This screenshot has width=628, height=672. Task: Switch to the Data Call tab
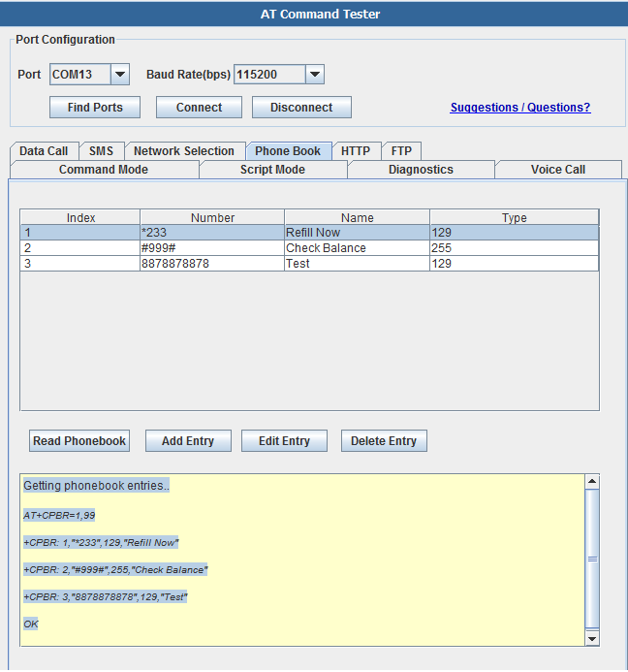[x=44, y=151]
